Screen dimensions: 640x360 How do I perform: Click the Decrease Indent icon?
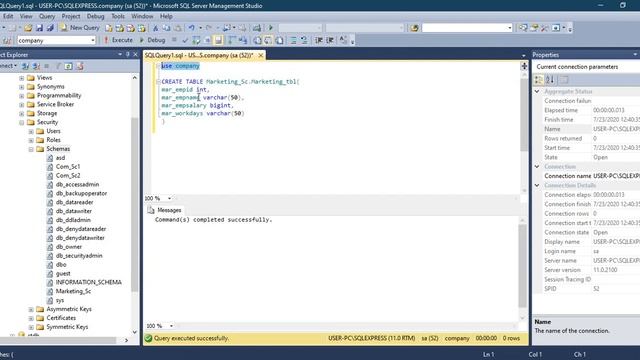coord(319,40)
